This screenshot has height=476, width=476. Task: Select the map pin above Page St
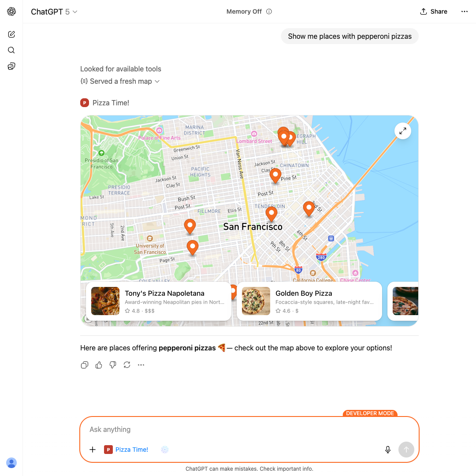coord(193,248)
